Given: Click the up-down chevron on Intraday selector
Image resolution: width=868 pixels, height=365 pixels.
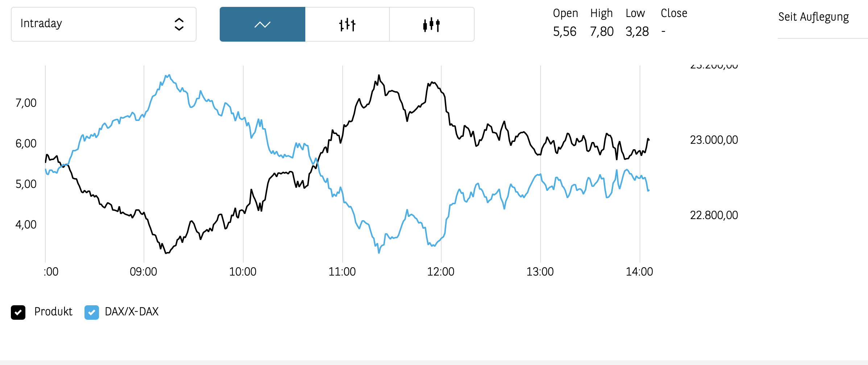Looking at the screenshot, I should pyautogui.click(x=179, y=24).
